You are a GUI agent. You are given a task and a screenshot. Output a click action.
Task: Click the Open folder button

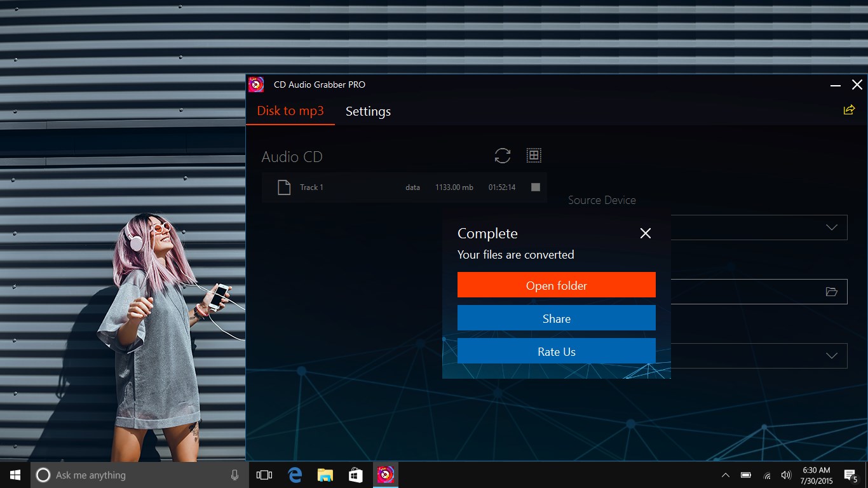[x=556, y=285]
